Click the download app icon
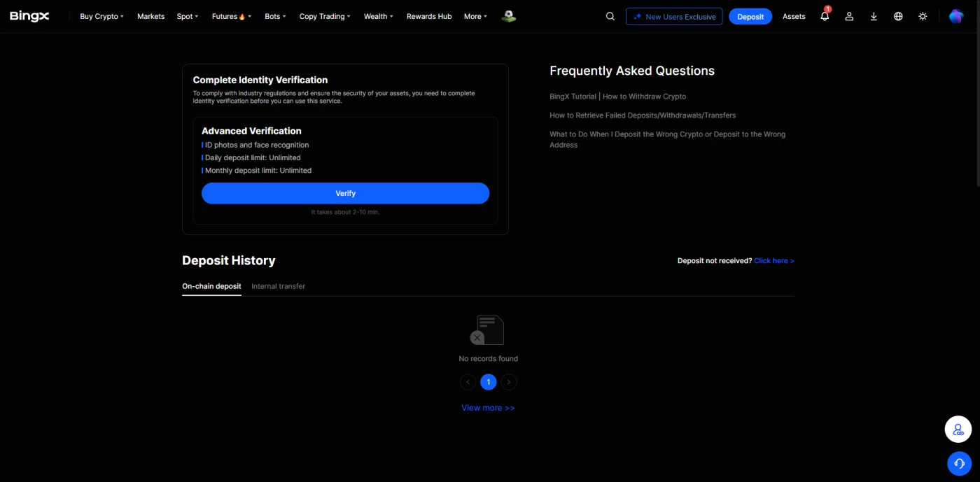Image resolution: width=980 pixels, height=482 pixels. click(874, 16)
